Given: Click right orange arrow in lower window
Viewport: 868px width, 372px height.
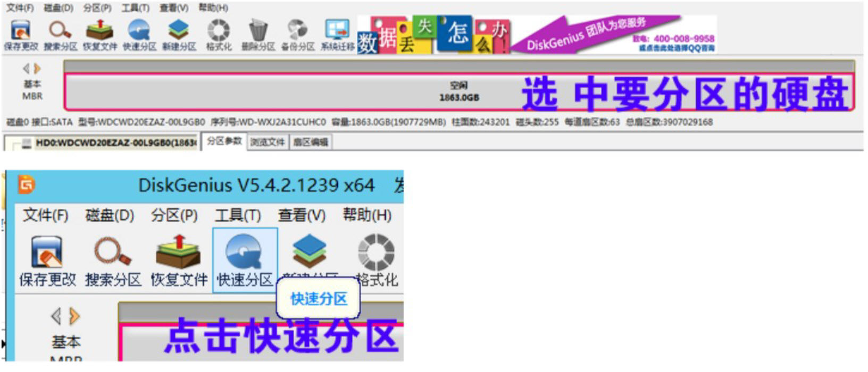Looking at the screenshot, I should [x=74, y=317].
